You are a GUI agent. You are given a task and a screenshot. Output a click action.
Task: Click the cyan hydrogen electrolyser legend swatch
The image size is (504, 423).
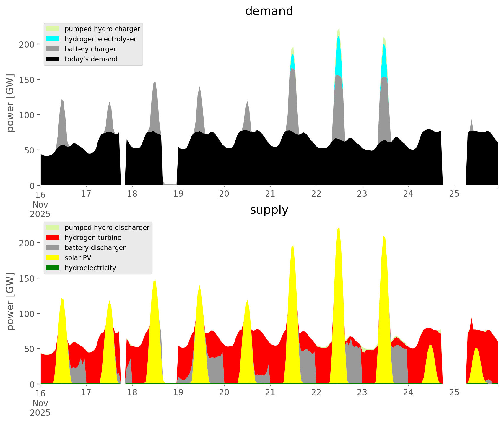pyautogui.click(x=53, y=39)
